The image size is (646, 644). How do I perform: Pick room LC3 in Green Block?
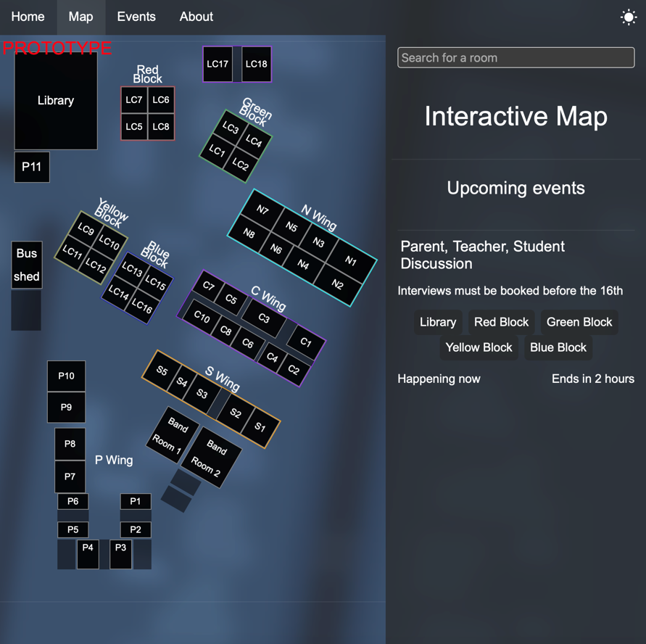click(231, 128)
